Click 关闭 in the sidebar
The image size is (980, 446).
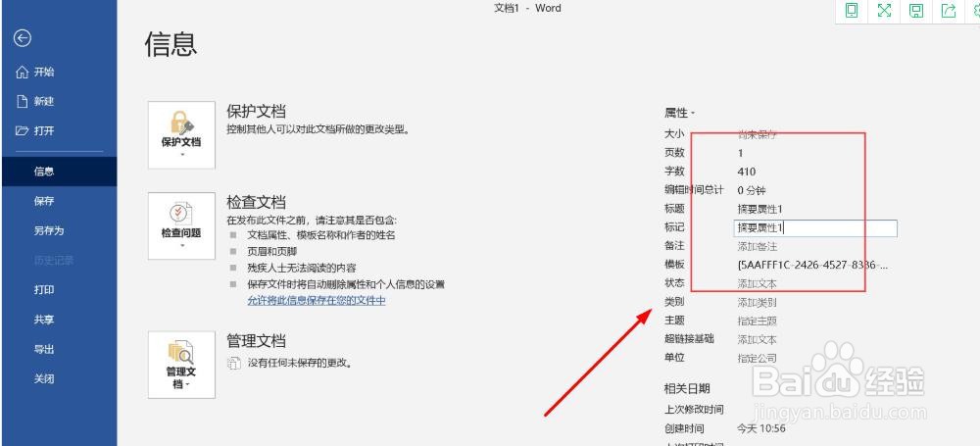44,378
